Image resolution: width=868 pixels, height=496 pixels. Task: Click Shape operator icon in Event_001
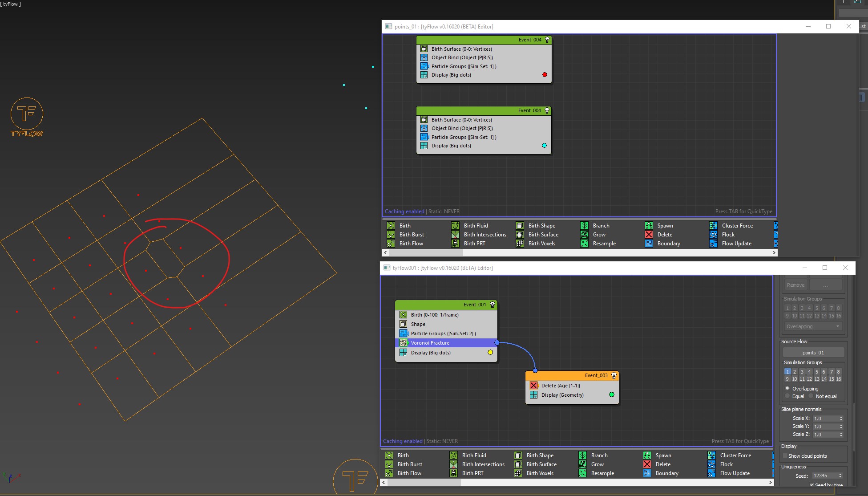tap(403, 324)
